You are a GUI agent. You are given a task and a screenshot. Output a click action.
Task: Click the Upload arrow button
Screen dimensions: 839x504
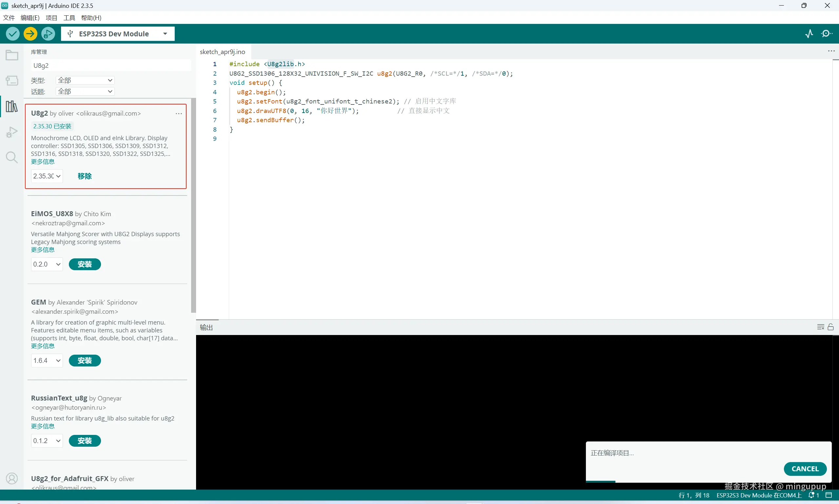[x=30, y=34]
